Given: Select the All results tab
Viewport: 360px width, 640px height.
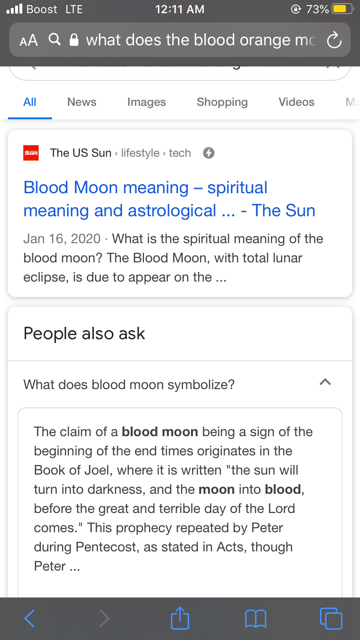Looking at the screenshot, I should (x=30, y=102).
